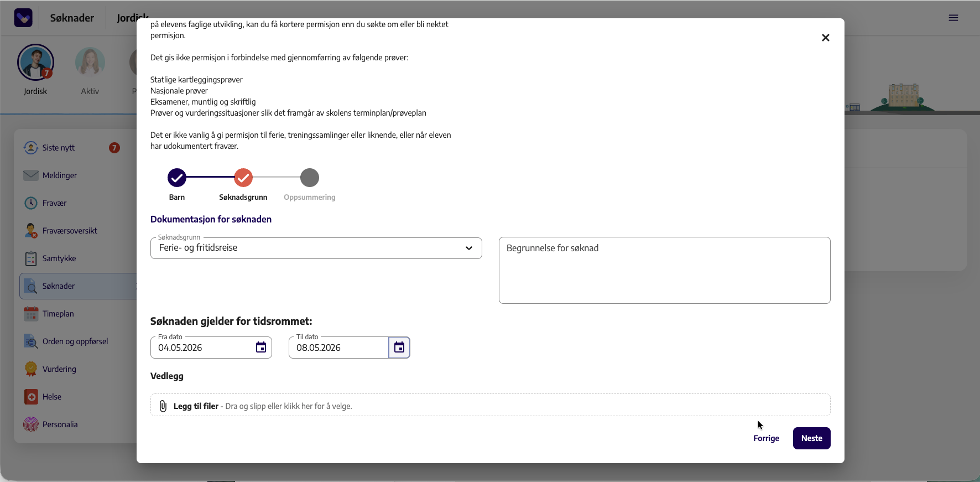Click notification badge 7 on Siste nytt
Image resolution: width=980 pixels, height=482 pixels.
114,148
